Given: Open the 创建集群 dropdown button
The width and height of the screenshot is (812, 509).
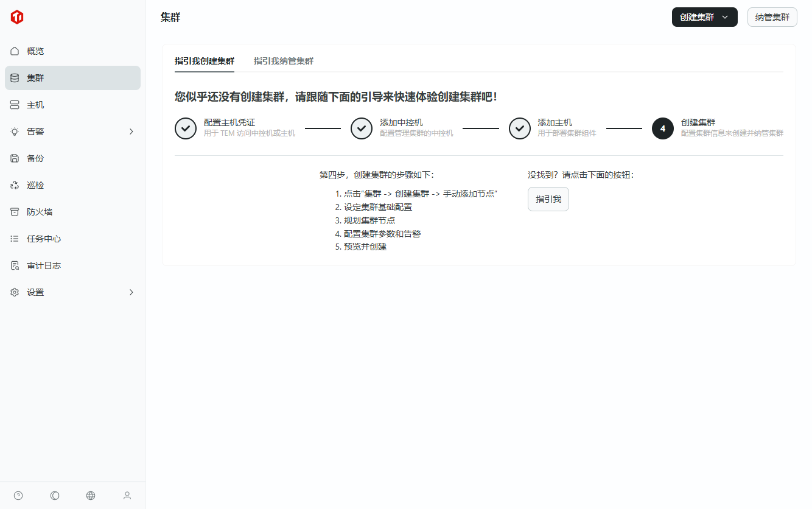Looking at the screenshot, I should tap(704, 17).
